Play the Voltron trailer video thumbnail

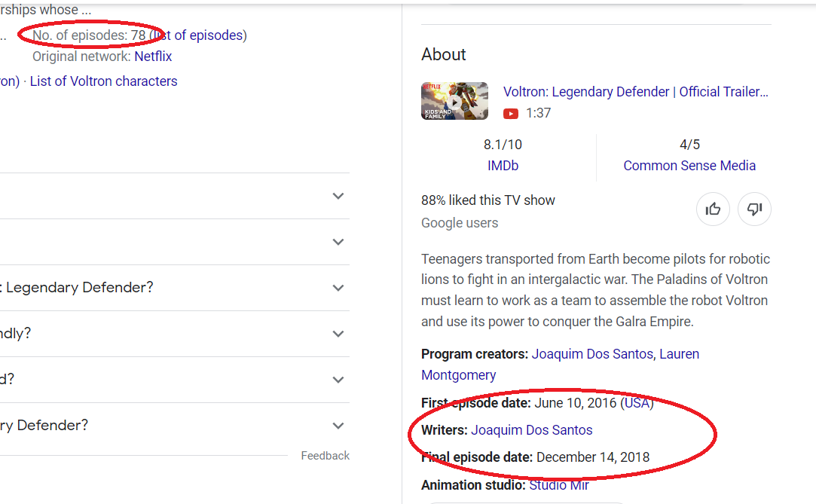(x=455, y=101)
